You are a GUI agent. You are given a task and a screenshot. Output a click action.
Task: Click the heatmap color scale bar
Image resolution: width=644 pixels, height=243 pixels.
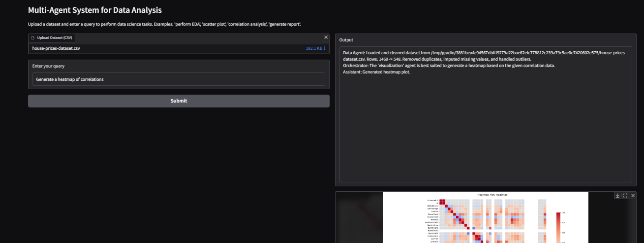[558, 228]
